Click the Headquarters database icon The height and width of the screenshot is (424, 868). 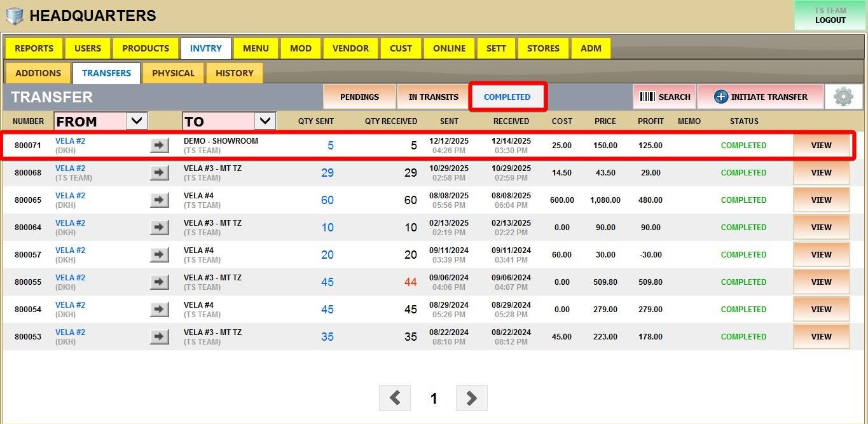click(x=14, y=17)
